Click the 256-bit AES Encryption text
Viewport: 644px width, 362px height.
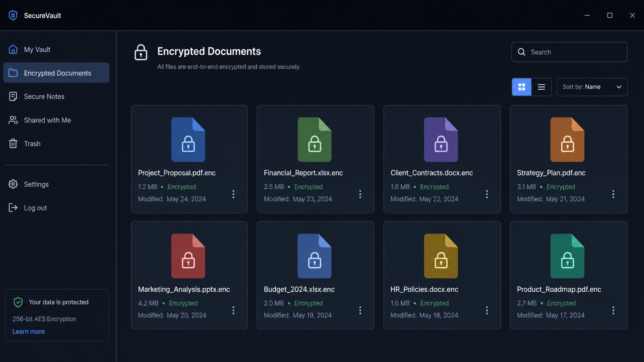44,319
